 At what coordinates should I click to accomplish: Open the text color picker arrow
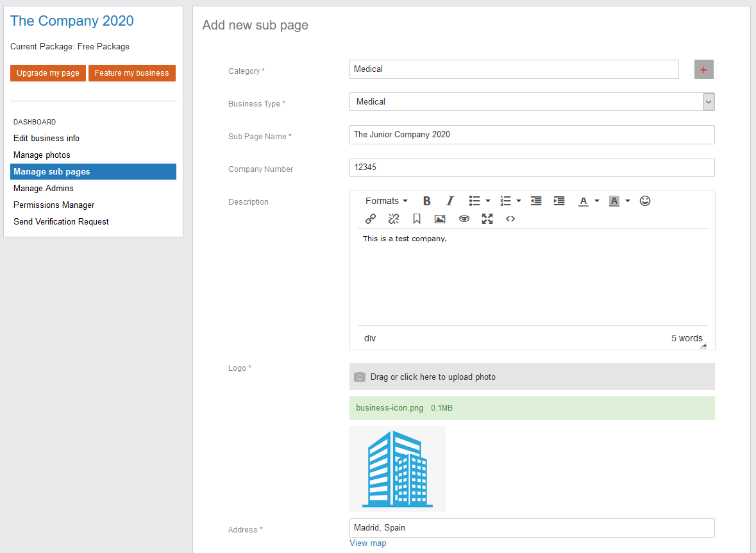(x=597, y=201)
